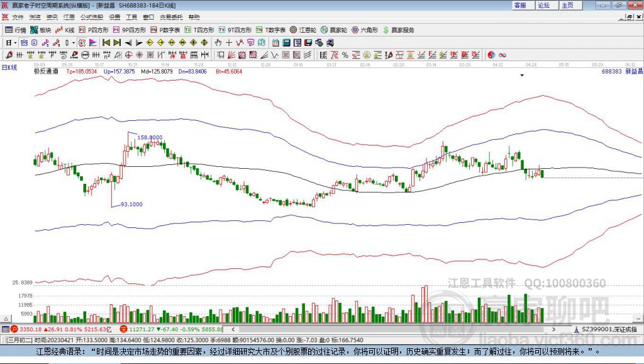The height and width of the screenshot is (364, 644).
Task: Click the 论坛 forum button
Action: (x=543, y=5)
